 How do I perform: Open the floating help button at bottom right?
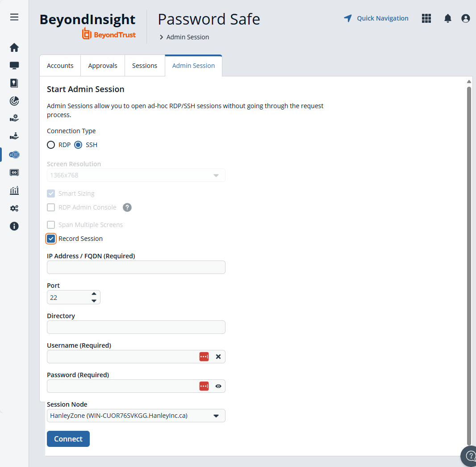470,456
